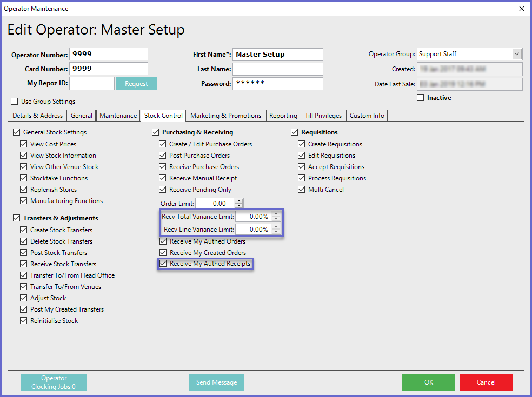The height and width of the screenshot is (397, 532).
Task: Click the red Cancel button
Action: coord(486,382)
